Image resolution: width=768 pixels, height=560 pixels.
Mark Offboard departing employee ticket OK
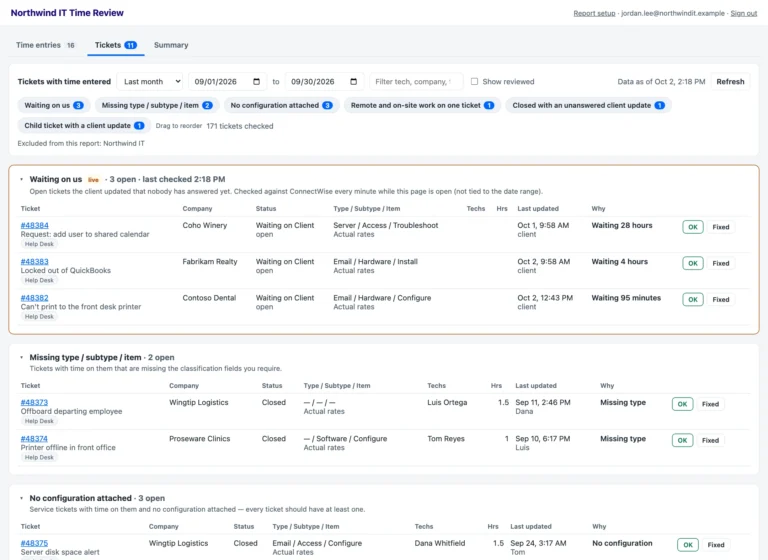click(x=682, y=404)
